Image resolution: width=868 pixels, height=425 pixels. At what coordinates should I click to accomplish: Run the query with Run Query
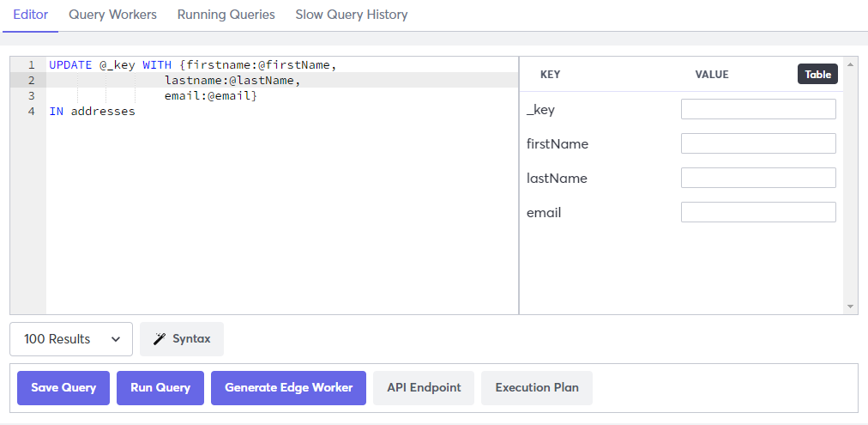[160, 387]
